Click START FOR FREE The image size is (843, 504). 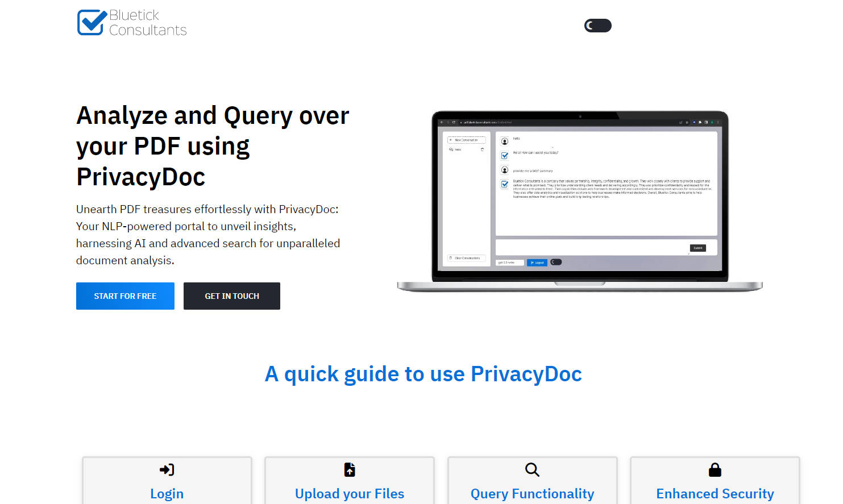(x=125, y=295)
